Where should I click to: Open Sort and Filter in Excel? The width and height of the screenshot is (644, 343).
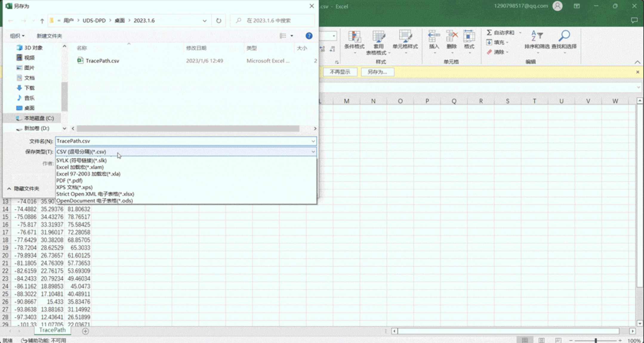pos(537,43)
